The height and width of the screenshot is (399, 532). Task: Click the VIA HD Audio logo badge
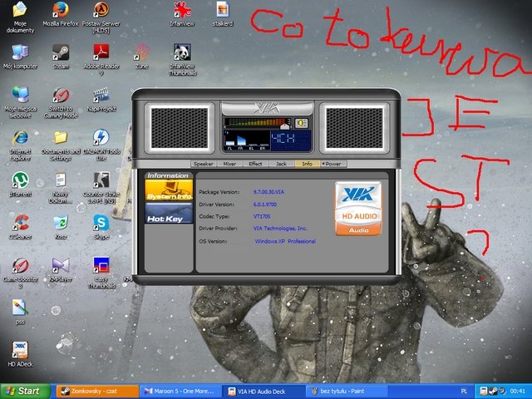click(x=358, y=209)
